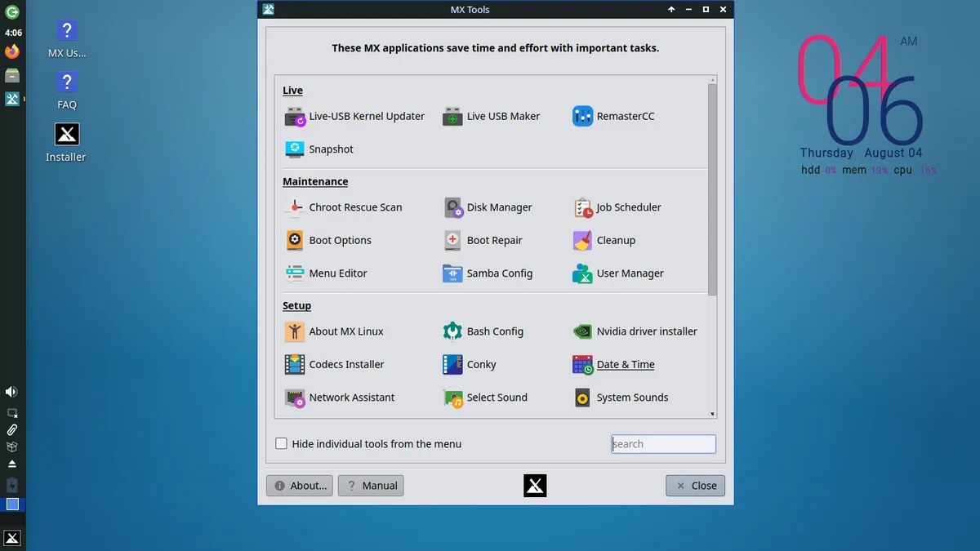Open the Manual button

[371, 486]
